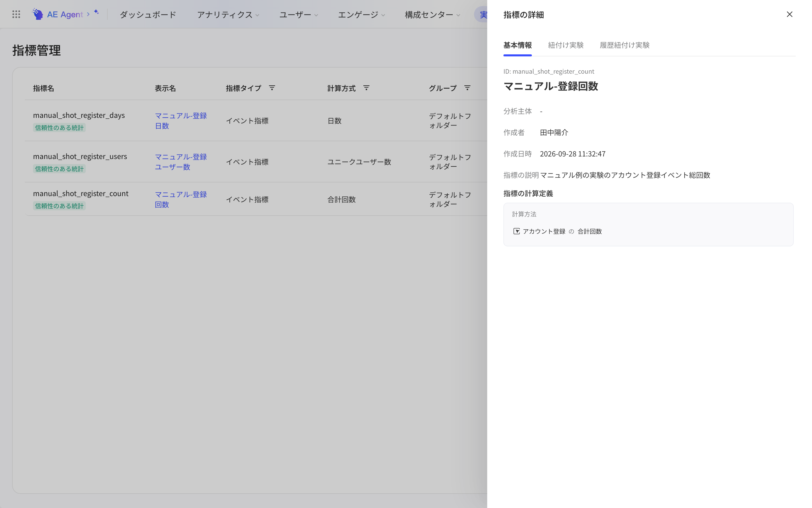Click manual_shot_register_days metric name
The height and width of the screenshot is (508, 812).
(x=79, y=115)
